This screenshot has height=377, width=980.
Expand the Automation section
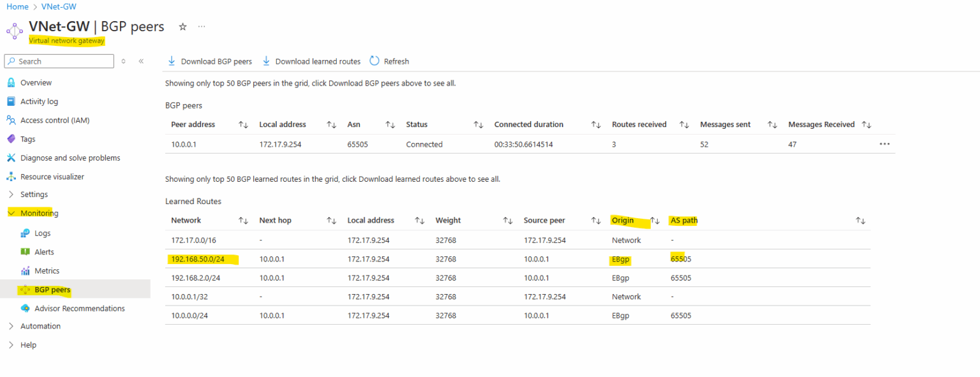tap(11, 326)
